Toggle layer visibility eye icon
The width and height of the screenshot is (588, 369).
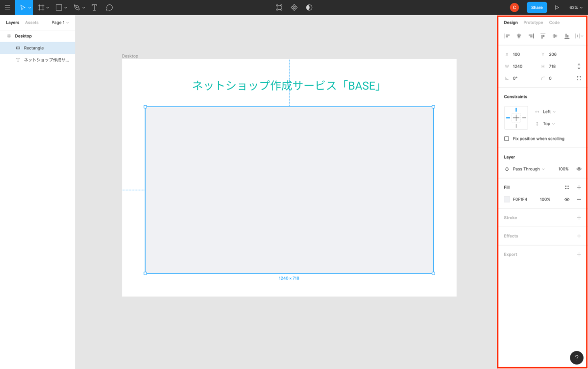(x=579, y=169)
